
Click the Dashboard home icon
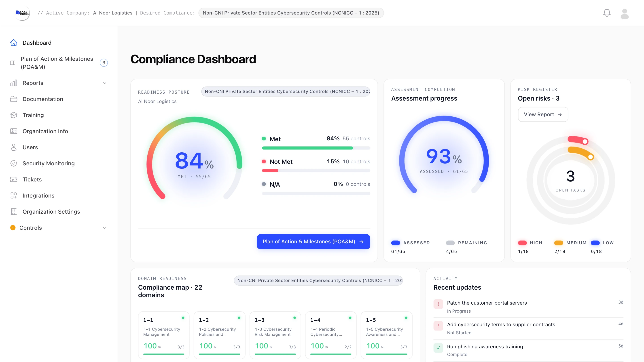13,43
